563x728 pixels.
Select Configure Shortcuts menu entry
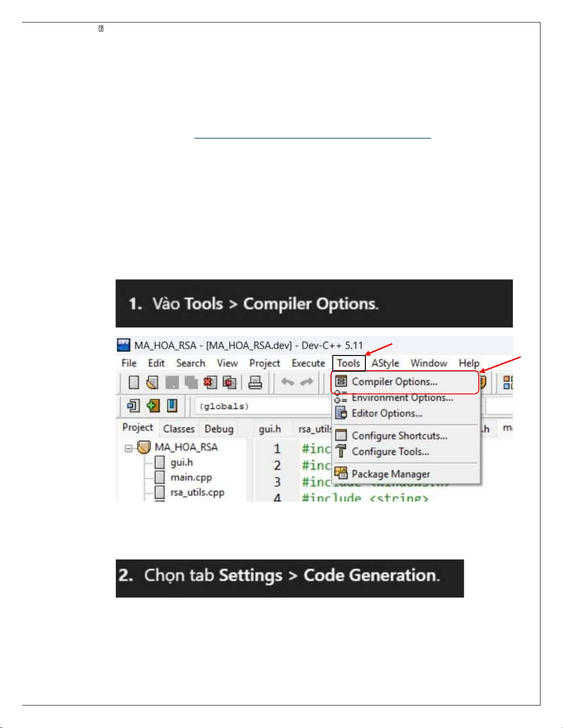[399, 435]
